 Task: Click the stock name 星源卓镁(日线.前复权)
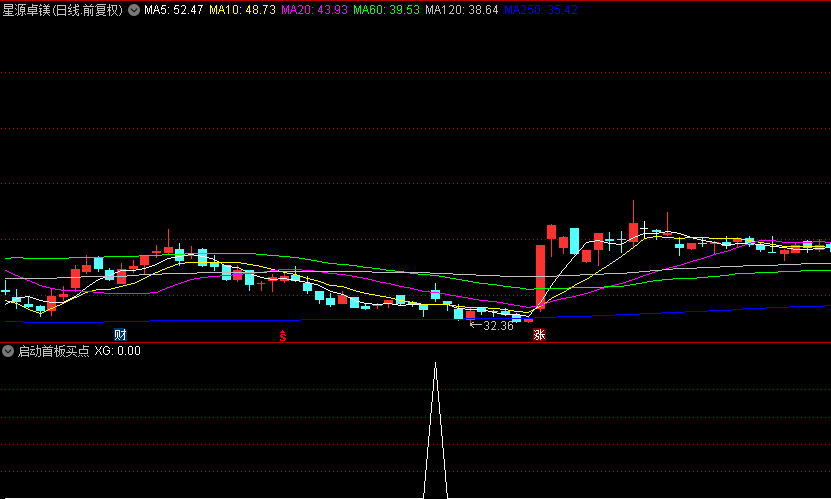click(x=63, y=10)
